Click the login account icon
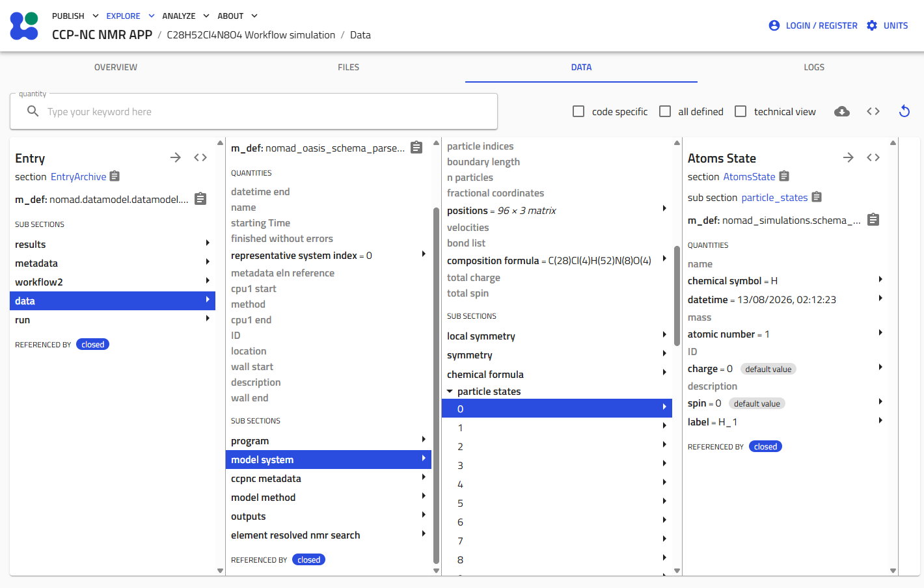Image resolution: width=924 pixels, height=588 pixels. (x=774, y=25)
